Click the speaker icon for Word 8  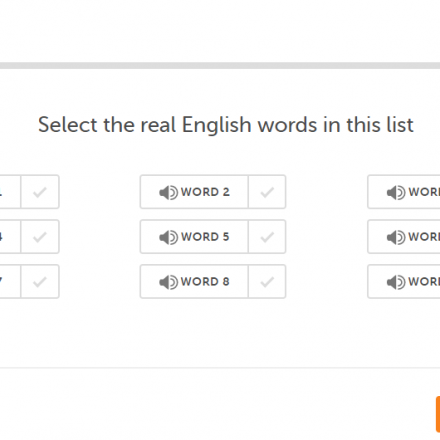168,282
